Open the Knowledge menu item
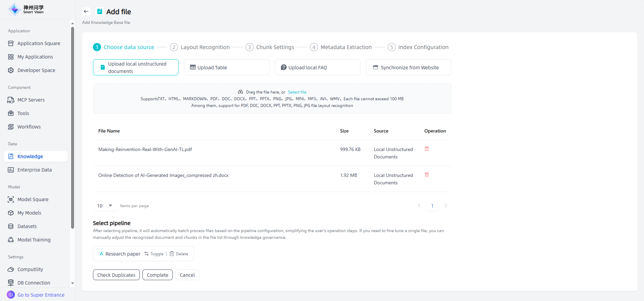 30,156
